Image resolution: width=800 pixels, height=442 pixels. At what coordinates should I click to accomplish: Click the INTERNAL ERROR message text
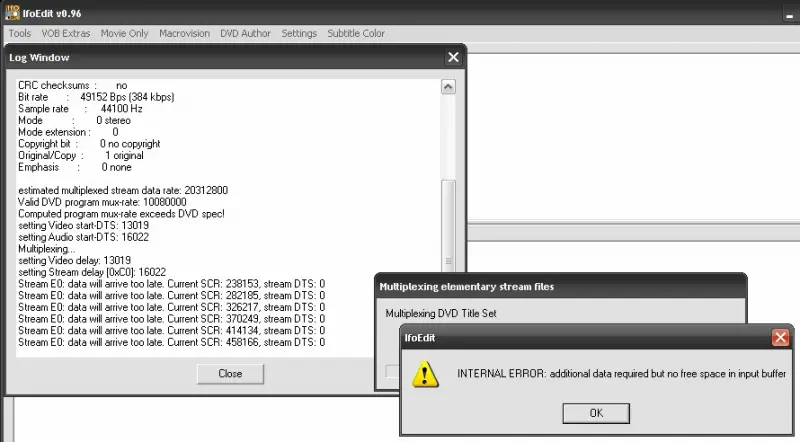(x=621, y=374)
